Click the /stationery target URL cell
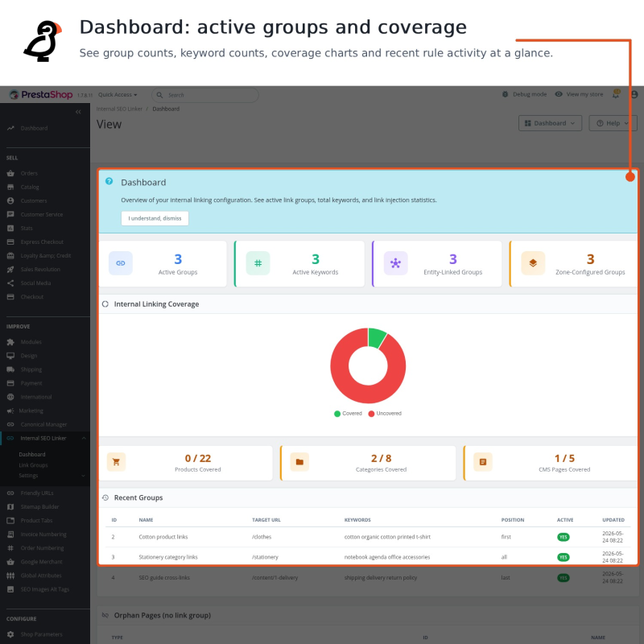 click(x=265, y=557)
